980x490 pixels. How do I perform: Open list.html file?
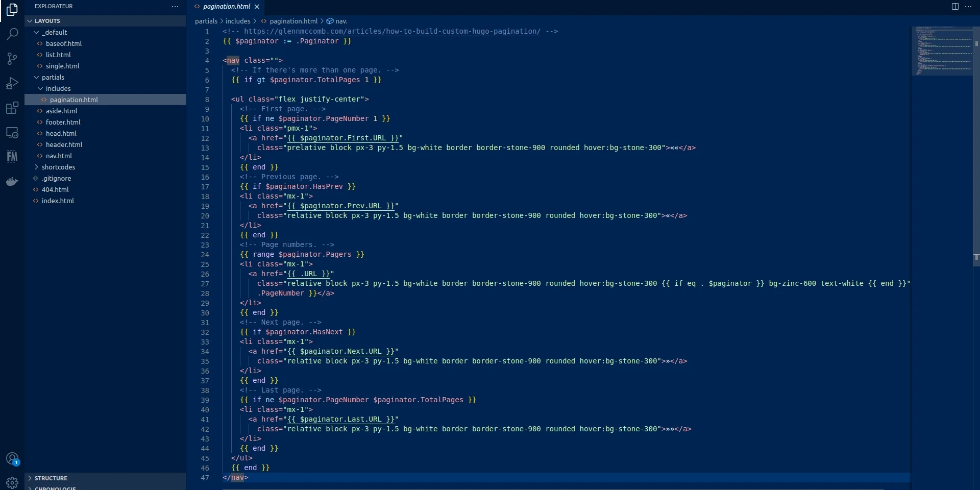(106, 55)
